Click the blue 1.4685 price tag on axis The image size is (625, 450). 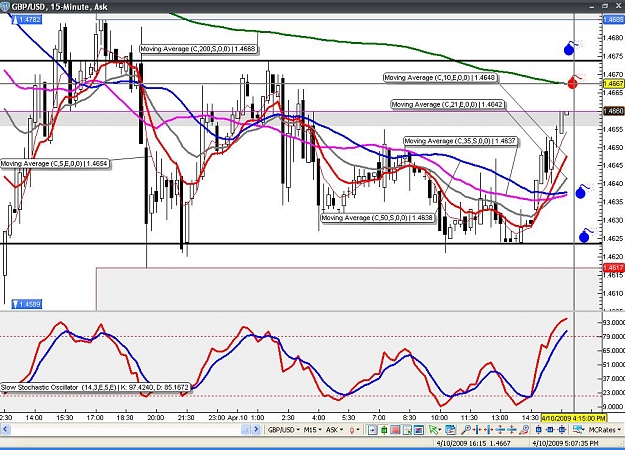point(614,19)
